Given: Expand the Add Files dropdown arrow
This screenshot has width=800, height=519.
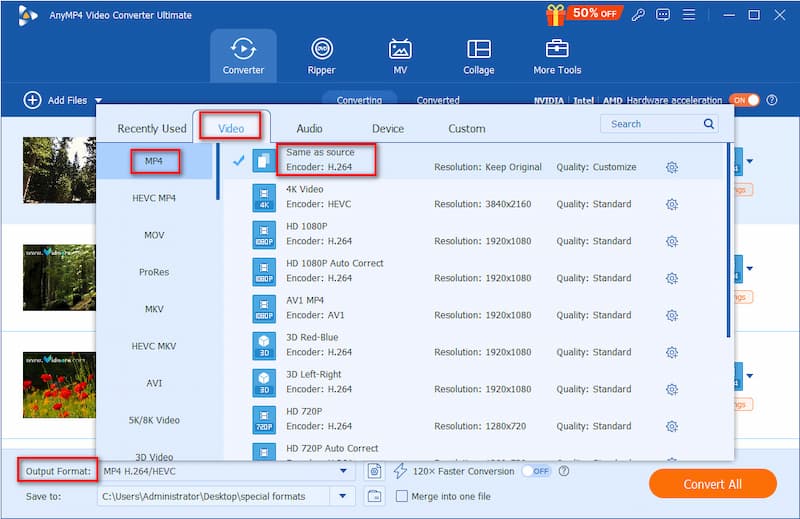Looking at the screenshot, I should pyautogui.click(x=98, y=101).
